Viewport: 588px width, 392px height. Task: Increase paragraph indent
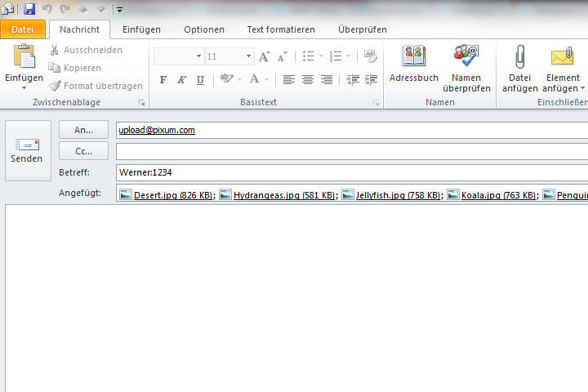click(x=371, y=79)
